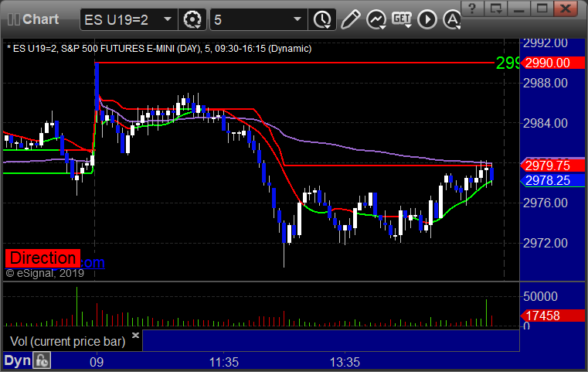The width and height of the screenshot is (588, 372).
Task: Click the window menu icon beside help
Action: coord(496,8)
